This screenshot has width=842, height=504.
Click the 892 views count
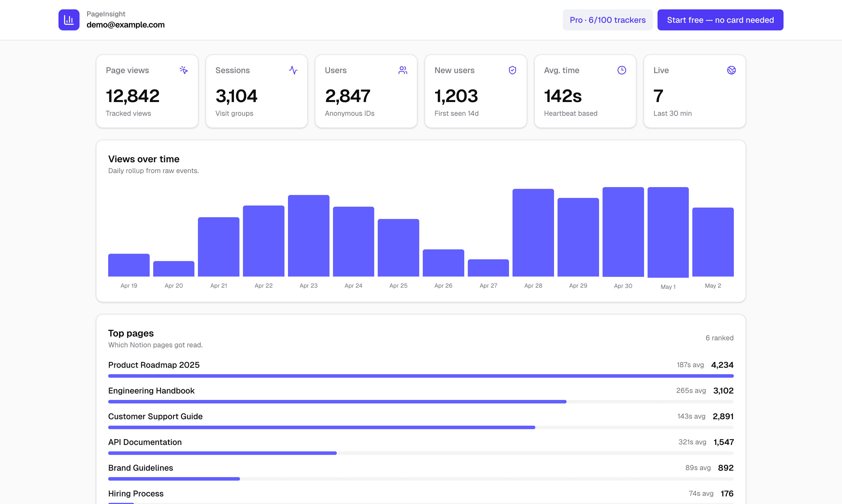[x=726, y=468]
